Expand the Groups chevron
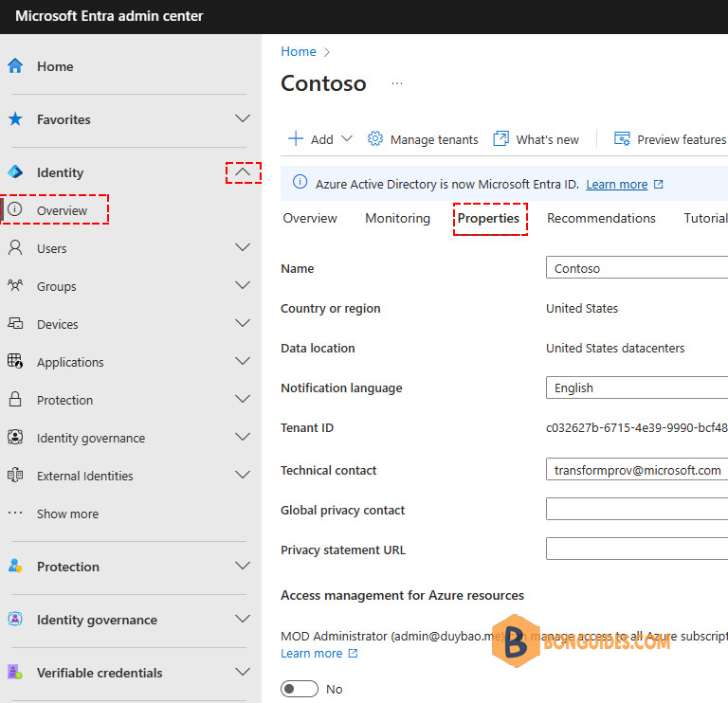Screen dimensions: 728x703 (243, 285)
